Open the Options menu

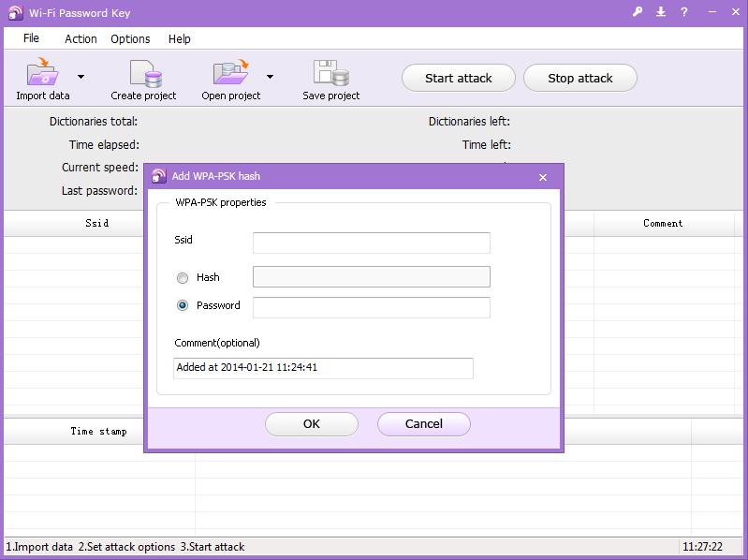coord(130,38)
